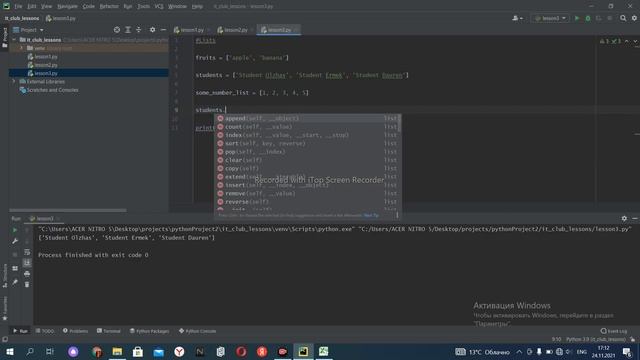This screenshot has height=360, width=640.
Task: Open the File menu
Action: (18, 6)
